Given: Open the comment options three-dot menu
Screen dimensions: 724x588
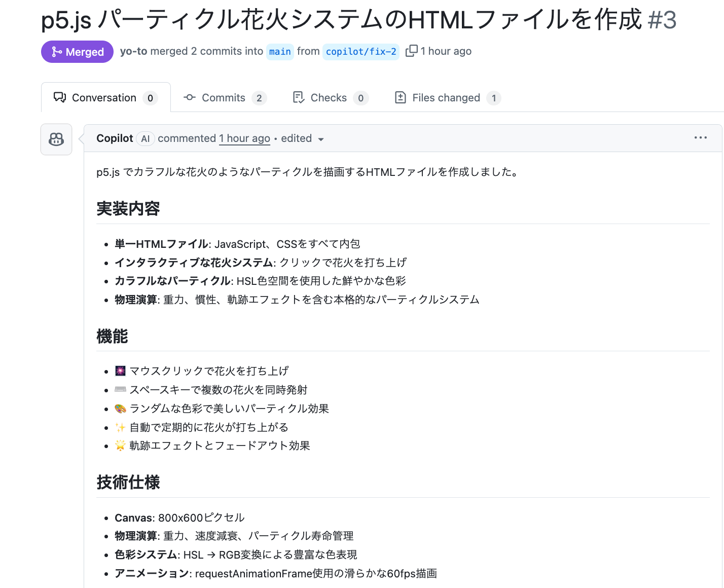Looking at the screenshot, I should coord(700,138).
